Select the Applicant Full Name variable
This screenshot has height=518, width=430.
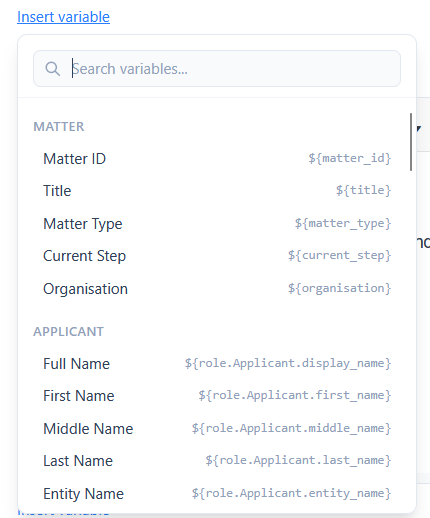click(217, 363)
